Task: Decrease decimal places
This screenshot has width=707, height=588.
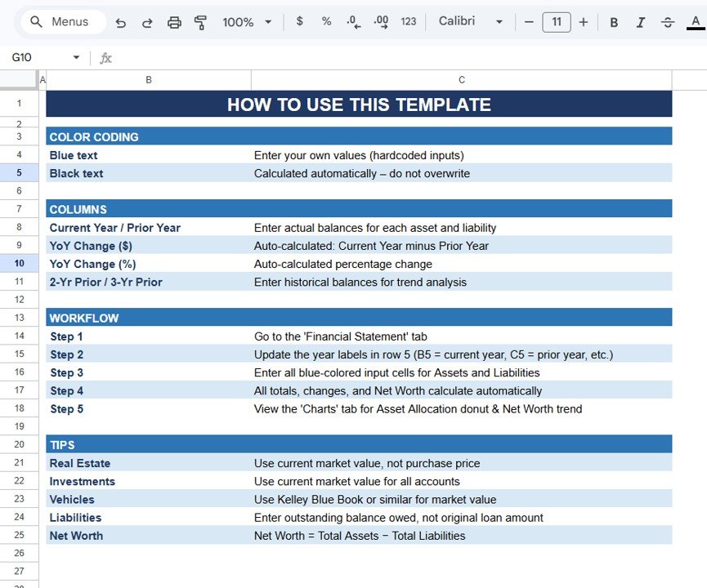Action: (x=354, y=22)
